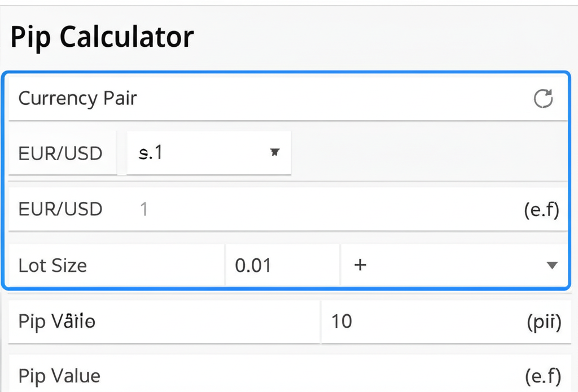Click the Pip Value result label
578x392 pixels.
click(59, 376)
